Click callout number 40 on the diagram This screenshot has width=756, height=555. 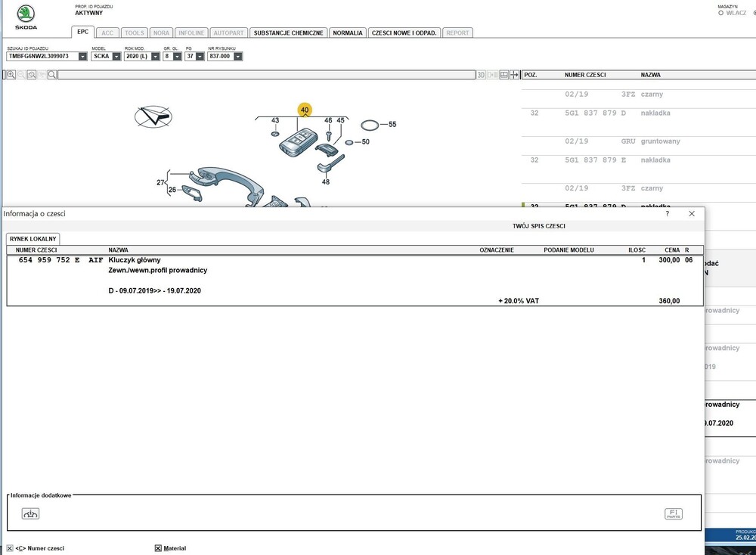pos(305,110)
